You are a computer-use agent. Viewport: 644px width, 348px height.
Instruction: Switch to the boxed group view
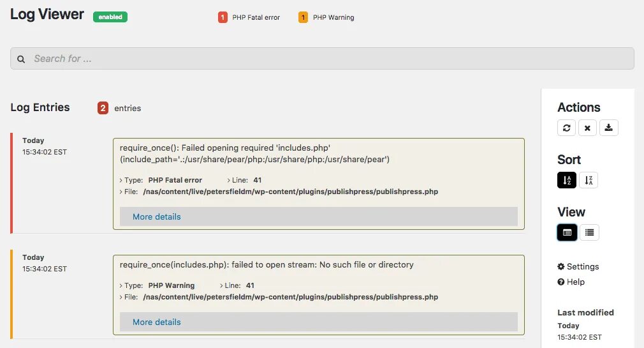pyautogui.click(x=567, y=232)
